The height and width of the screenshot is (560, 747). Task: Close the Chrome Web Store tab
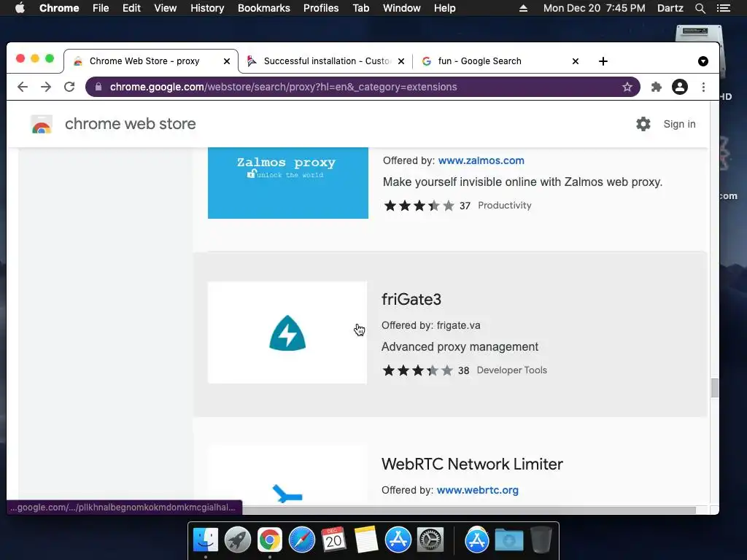tap(227, 61)
